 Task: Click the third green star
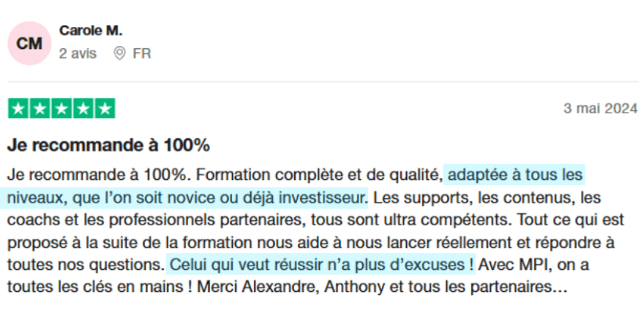pos(61,108)
